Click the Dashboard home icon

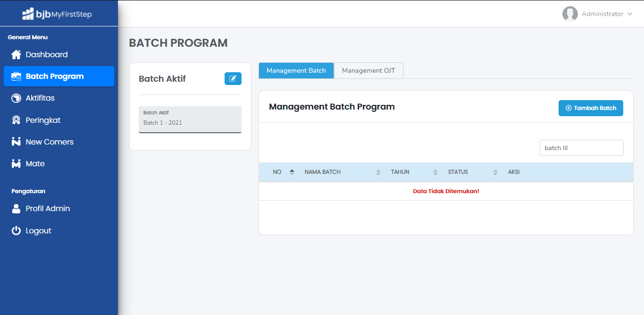(17, 55)
